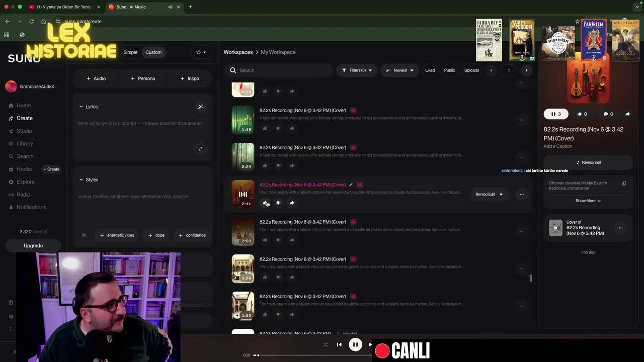This screenshot has height=362, width=644.
Task: Click the magic wand lyrics generator icon
Action: 200,107
